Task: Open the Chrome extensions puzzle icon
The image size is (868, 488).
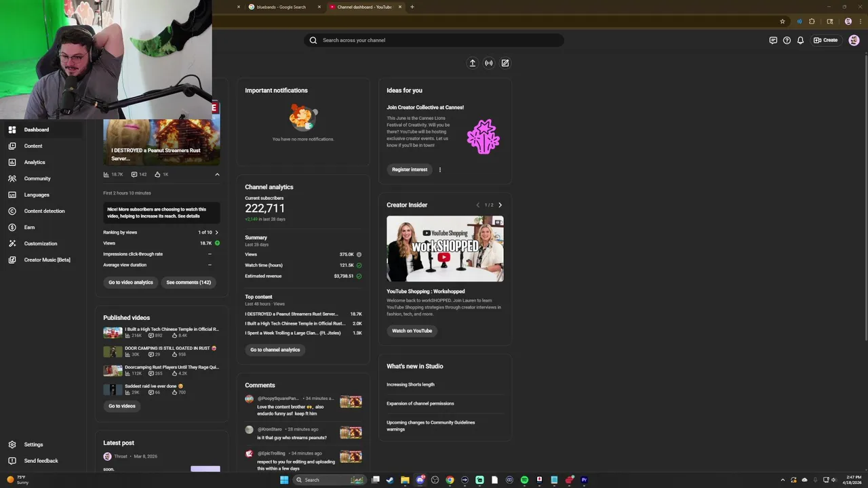Action: point(812,21)
